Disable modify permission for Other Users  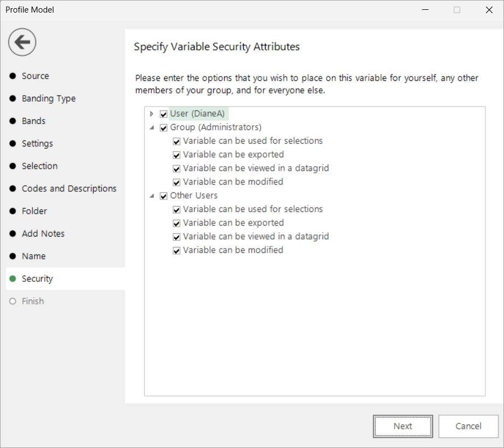177,250
